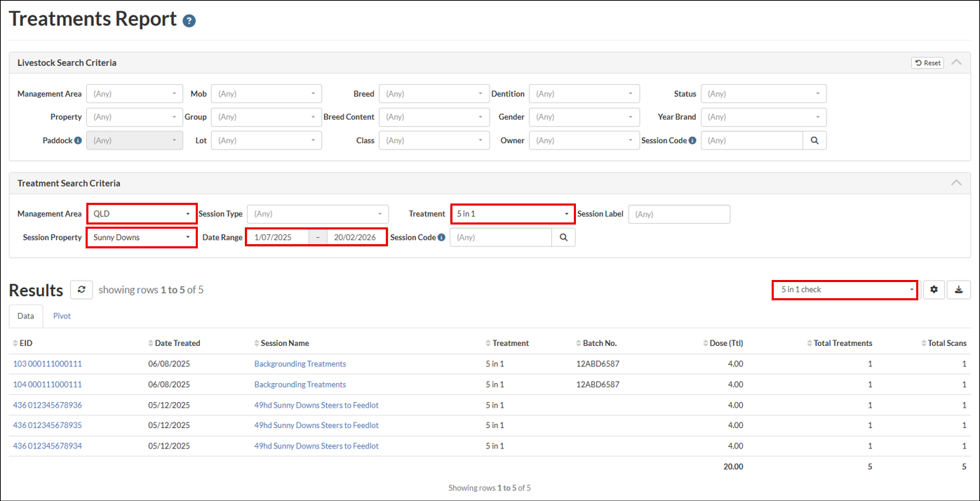Click the Session Label input field
Screen dimensions: 980x501
(x=678, y=214)
